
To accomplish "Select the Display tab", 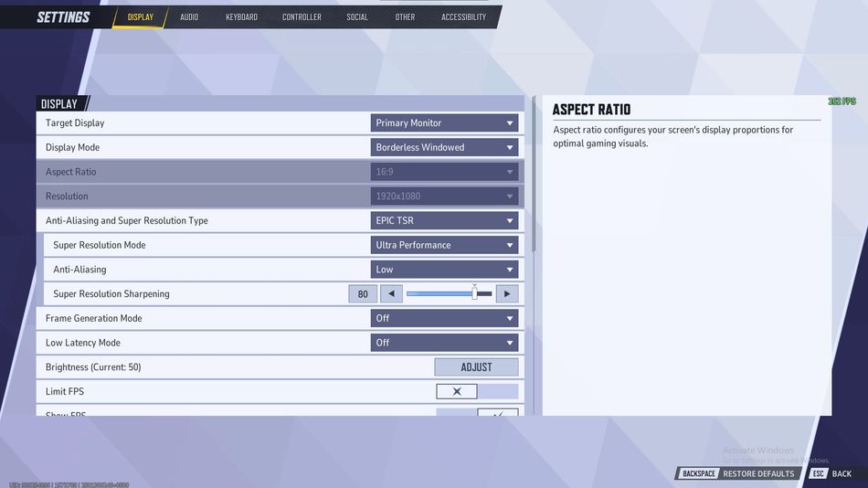I will pyautogui.click(x=141, y=17).
